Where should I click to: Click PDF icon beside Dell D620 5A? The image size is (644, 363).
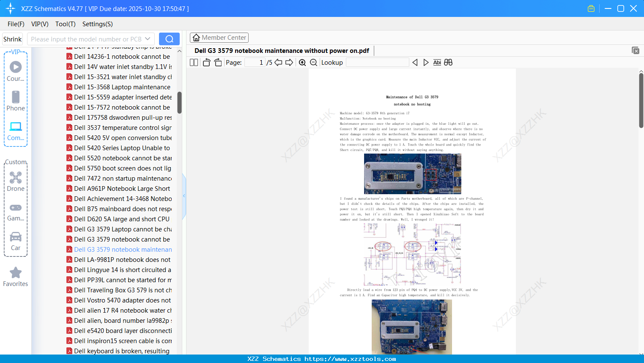coord(69,219)
